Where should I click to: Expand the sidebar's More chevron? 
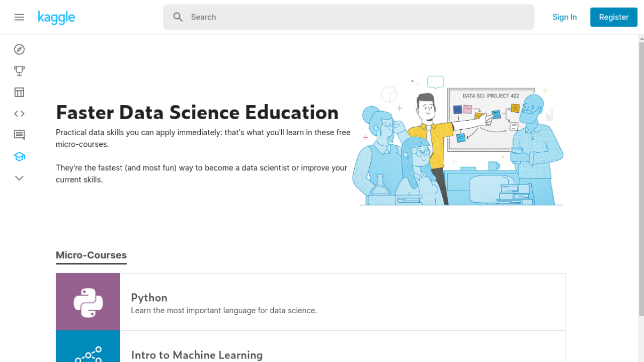click(x=19, y=178)
